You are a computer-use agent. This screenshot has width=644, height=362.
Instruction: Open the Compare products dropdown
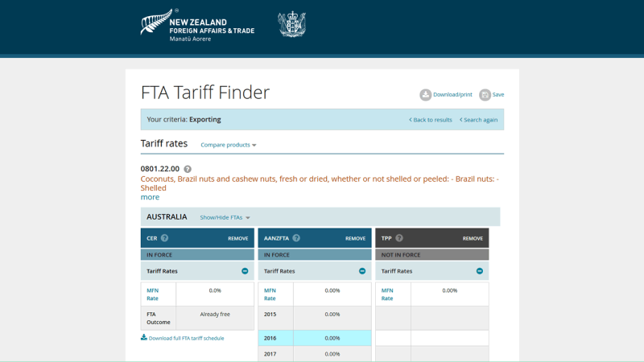[x=229, y=145]
